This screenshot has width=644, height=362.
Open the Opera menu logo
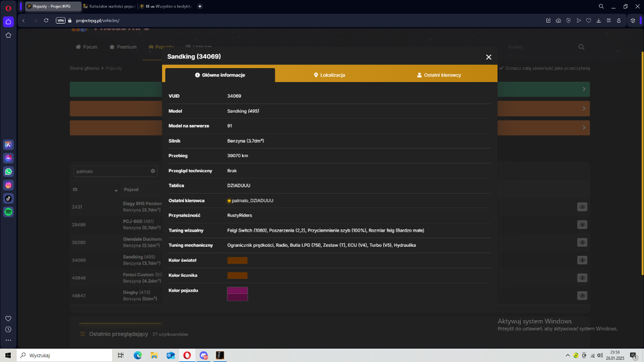pyautogui.click(x=8, y=7)
